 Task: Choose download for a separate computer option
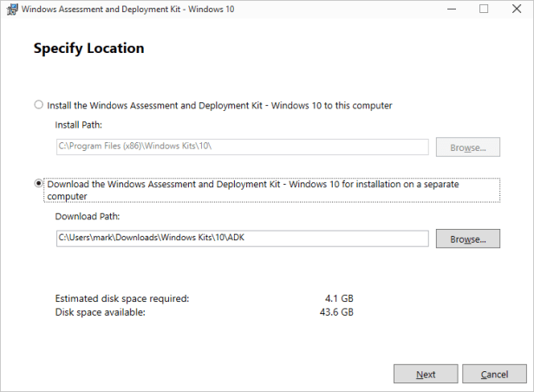point(38,184)
